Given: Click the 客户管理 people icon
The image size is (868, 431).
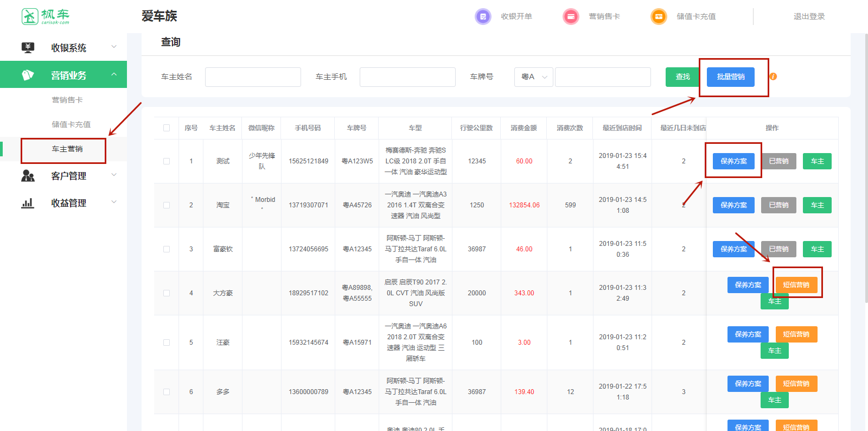Looking at the screenshot, I should click(28, 176).
